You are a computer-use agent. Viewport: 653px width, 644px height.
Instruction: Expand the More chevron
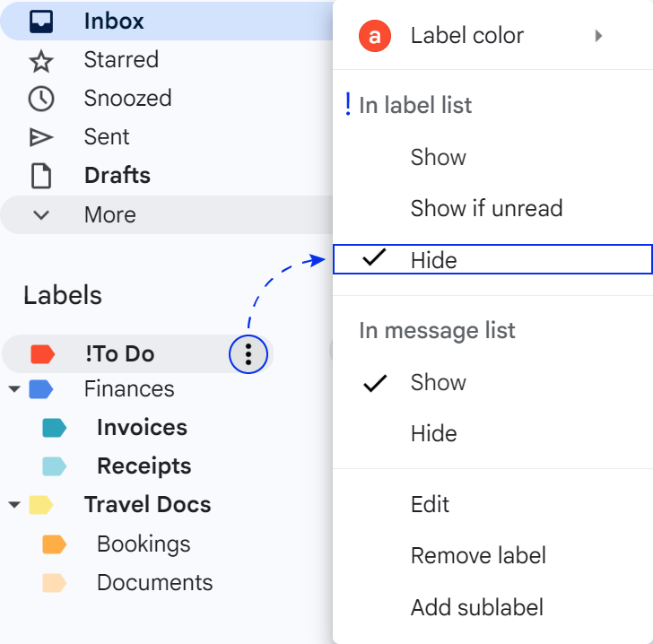pyautogui.click(x=41, y=215)
